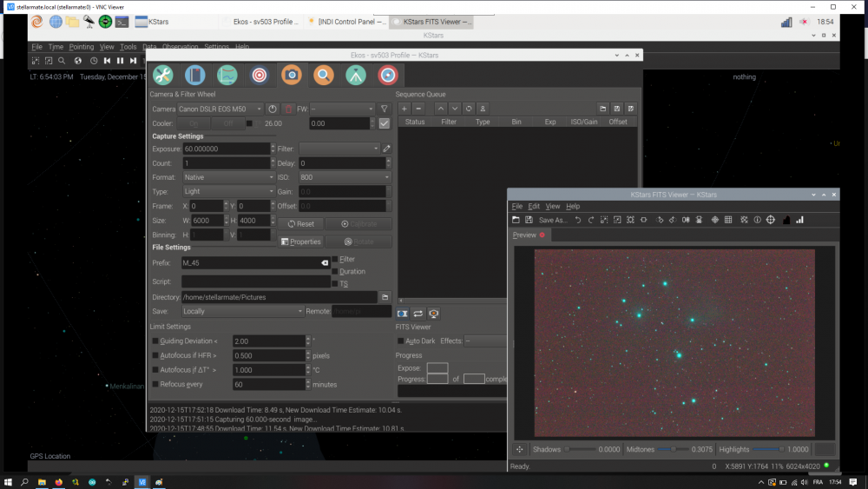Open the Camera Canon DSLR EOS M50 dropdown
The width and height of the screenshot is (868, 489).
click(x=220, y=109)
